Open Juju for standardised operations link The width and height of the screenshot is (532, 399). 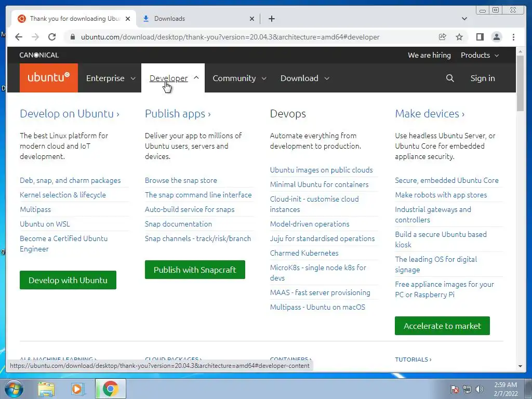coord(322,238)
